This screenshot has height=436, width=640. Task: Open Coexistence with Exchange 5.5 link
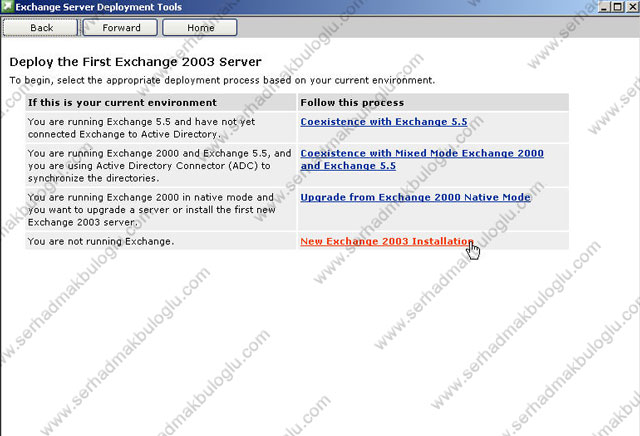click(x=384, y=122)
